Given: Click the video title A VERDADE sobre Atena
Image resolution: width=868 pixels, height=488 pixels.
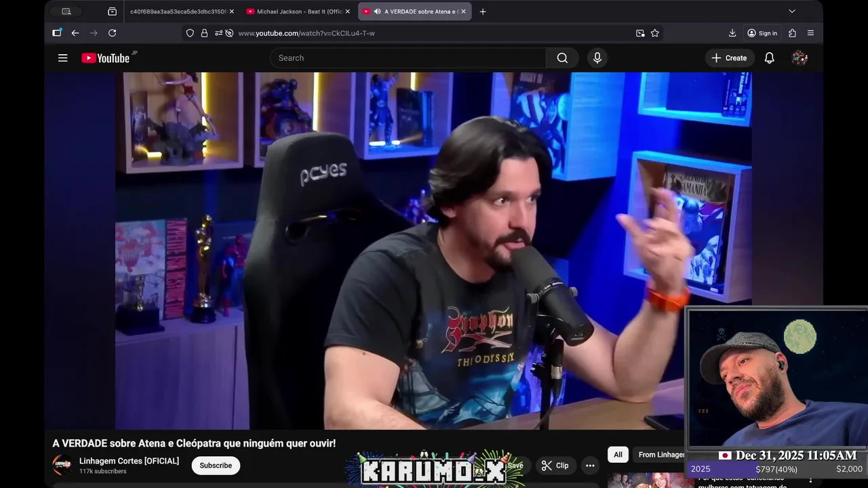Looking at the screenshot, I should click(x=194, y=443).
